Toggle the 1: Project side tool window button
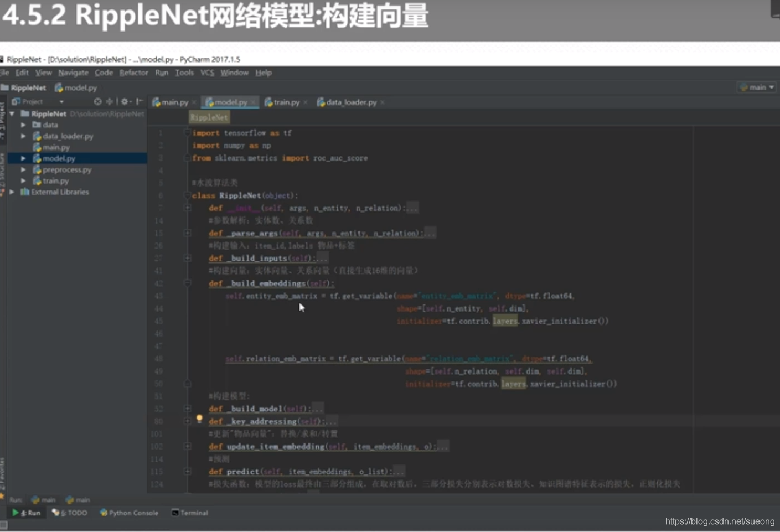This screenshot has height=532, width=780. click(x=2, y=120)
